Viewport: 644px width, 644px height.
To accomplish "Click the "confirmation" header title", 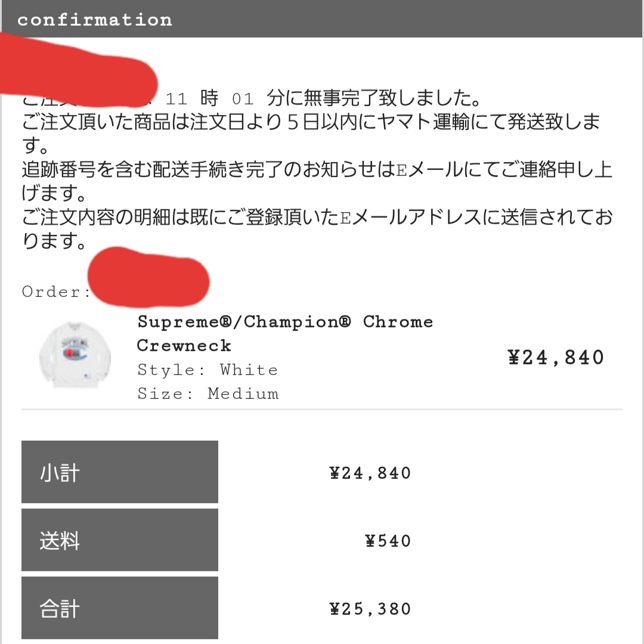I will coord(94,20).
